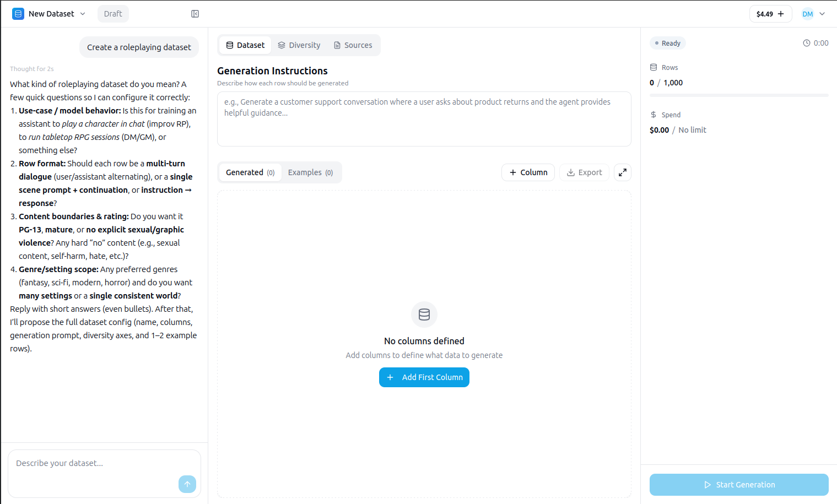Image resolution: width=837 pixels, height=504 pixels.
Task: Click the blue database app logo
Action: 18,13
